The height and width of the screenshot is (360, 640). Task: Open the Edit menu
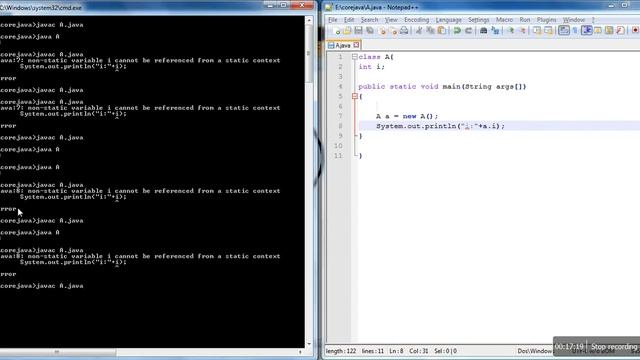tap(349, 20)
